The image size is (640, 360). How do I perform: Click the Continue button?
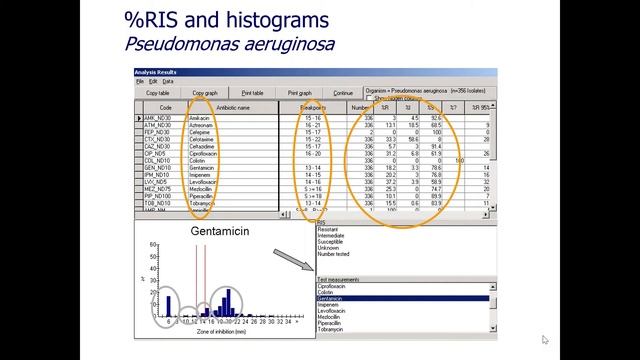[x=343, y=93]
